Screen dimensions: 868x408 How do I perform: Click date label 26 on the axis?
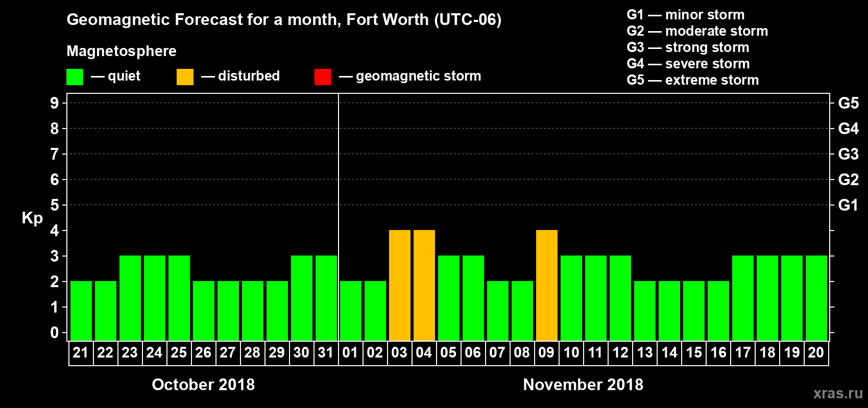tap(203, 353)
